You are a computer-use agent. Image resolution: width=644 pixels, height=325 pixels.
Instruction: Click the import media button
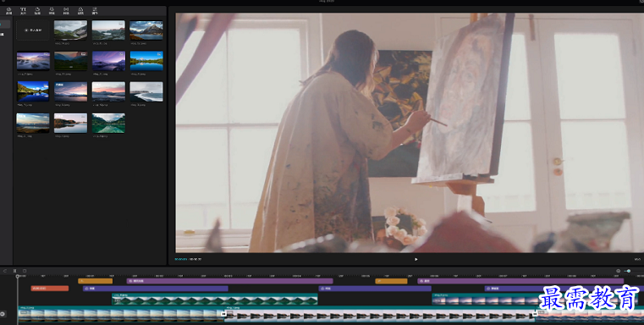coord(33,30)
